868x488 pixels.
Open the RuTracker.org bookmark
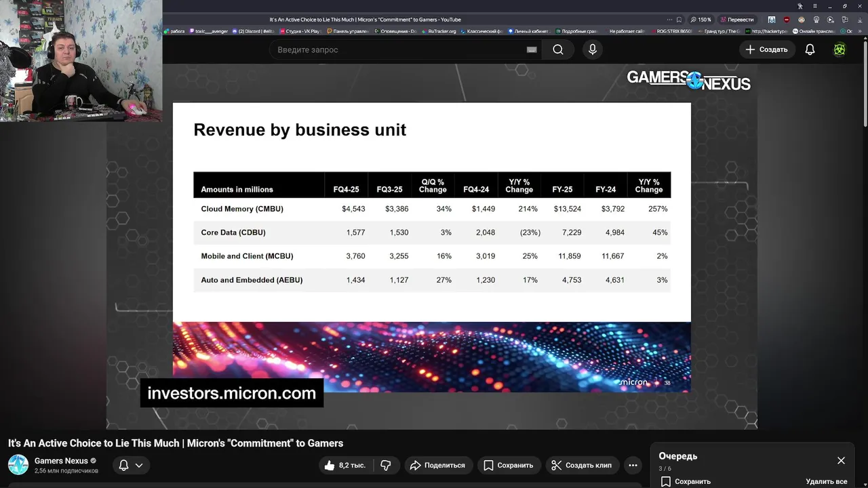(439, 31)
